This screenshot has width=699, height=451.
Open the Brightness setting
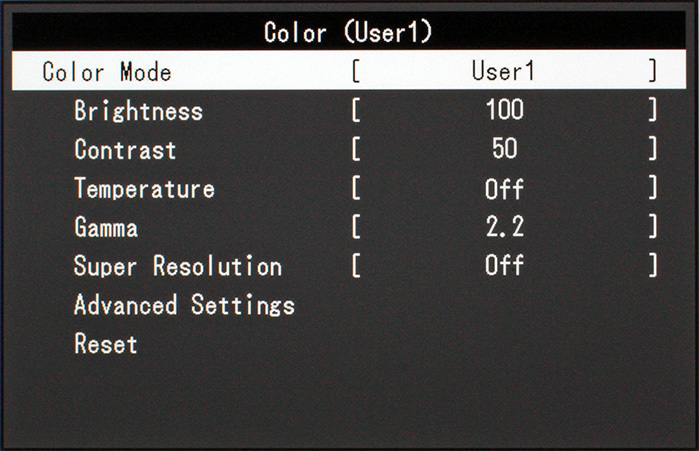click(138, 111)
